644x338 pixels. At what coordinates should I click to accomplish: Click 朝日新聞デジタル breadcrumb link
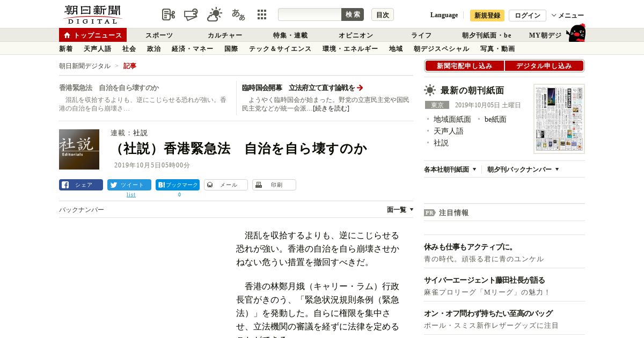click(x=85, y=66)
